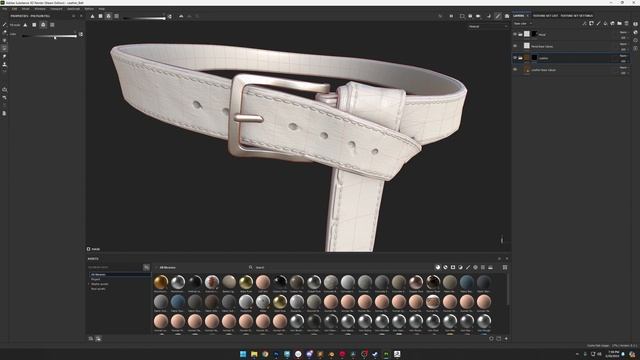Viewport: 640px width, 360px height.
Task: Adjust the top toolbar color slider
Action: pos(144,18)
